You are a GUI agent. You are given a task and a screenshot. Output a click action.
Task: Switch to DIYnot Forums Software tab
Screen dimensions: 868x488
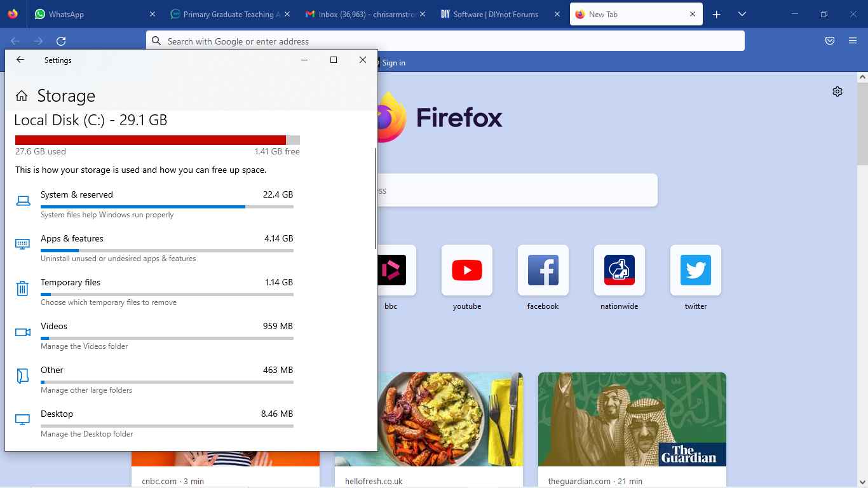496,14
